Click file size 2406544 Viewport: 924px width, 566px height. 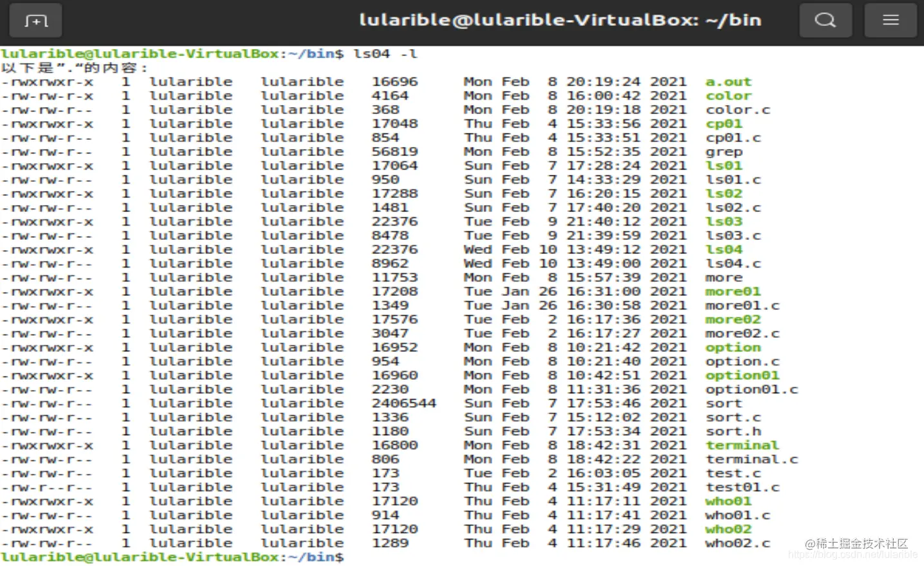point(404,404)
